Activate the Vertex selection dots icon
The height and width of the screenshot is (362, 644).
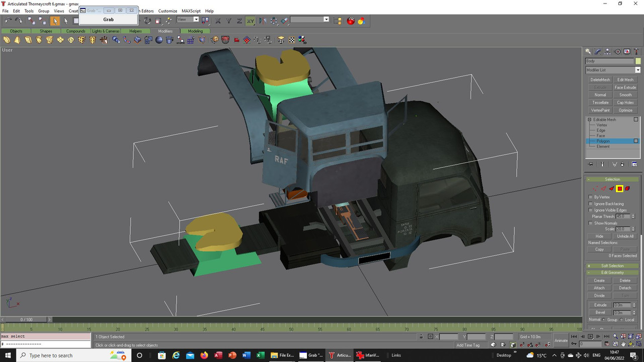pyautogui.click(x=595, y=189)
